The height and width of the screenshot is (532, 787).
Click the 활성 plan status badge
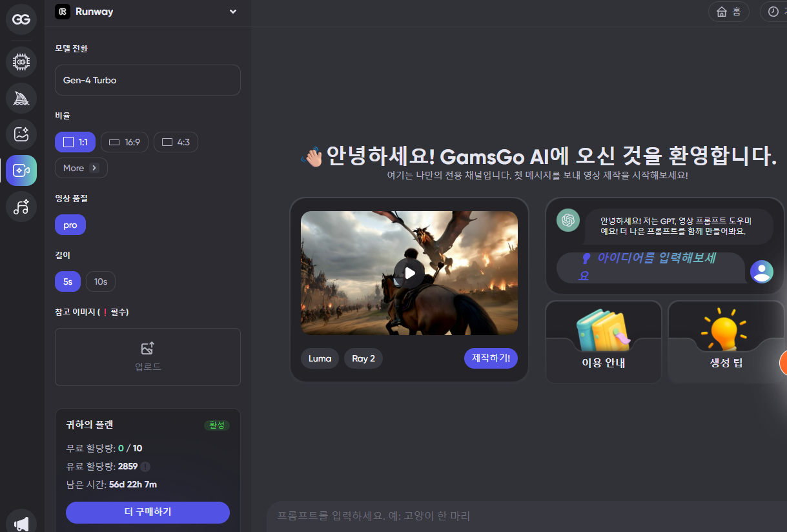[x=217, y=425]
